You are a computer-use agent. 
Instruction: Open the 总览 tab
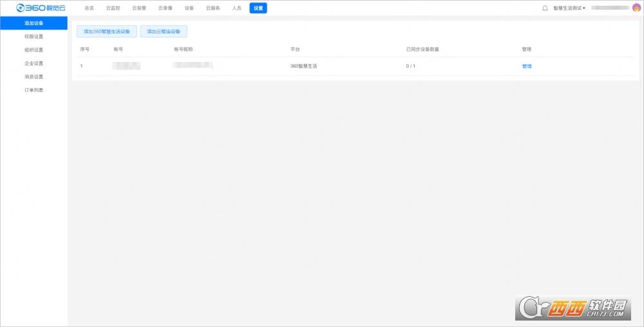[x=89, y=8]
